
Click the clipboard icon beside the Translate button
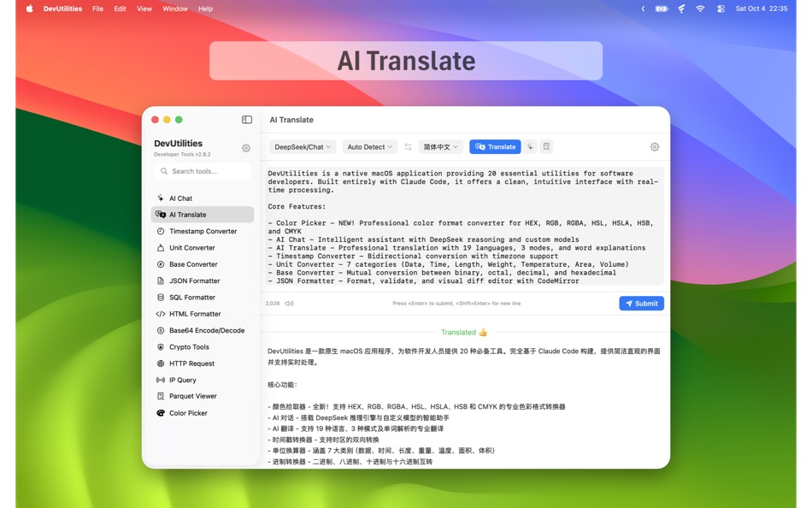point(544,147)
